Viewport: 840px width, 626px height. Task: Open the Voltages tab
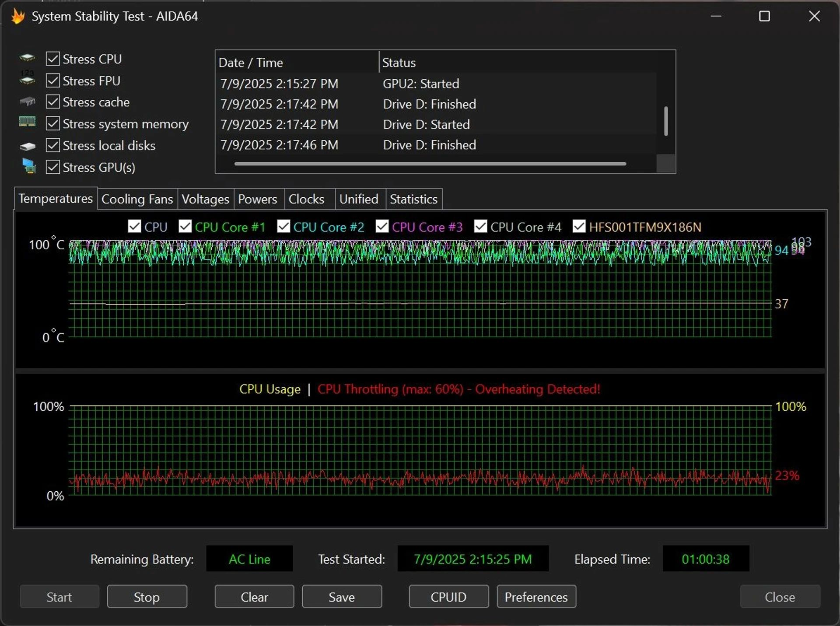pyautogui.click(x=206, y=199)
